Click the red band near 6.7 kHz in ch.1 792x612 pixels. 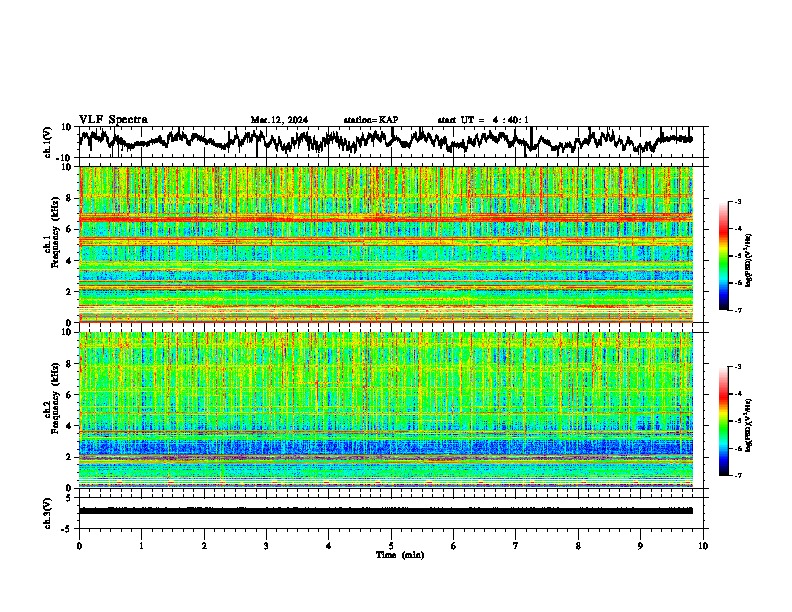386,219
